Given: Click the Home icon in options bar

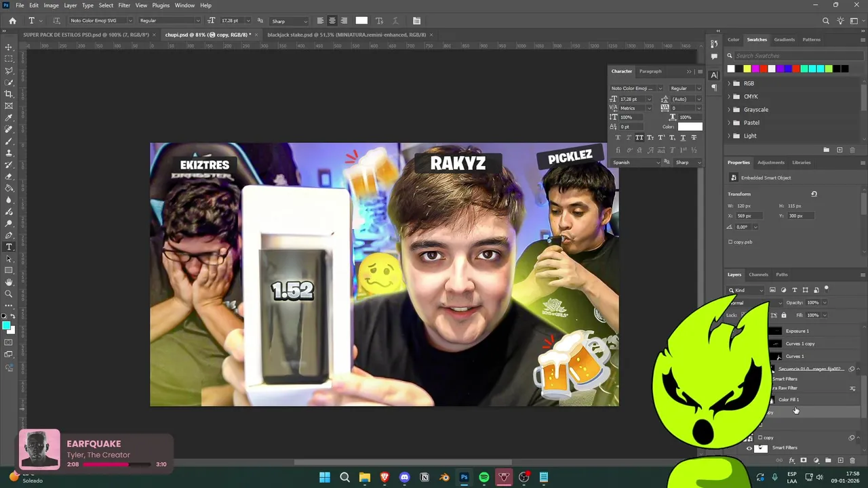Looking at the screenshot, I should tap(12, 21).
